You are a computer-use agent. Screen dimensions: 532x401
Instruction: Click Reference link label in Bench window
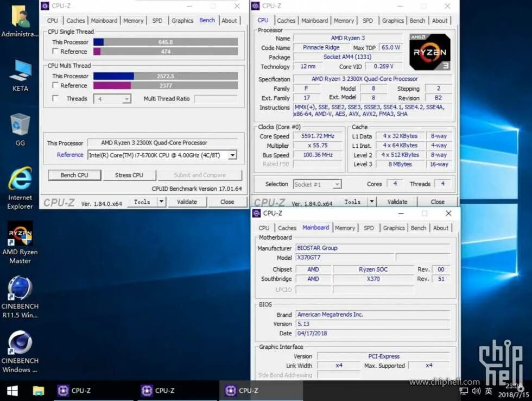[x=70, y=155]
